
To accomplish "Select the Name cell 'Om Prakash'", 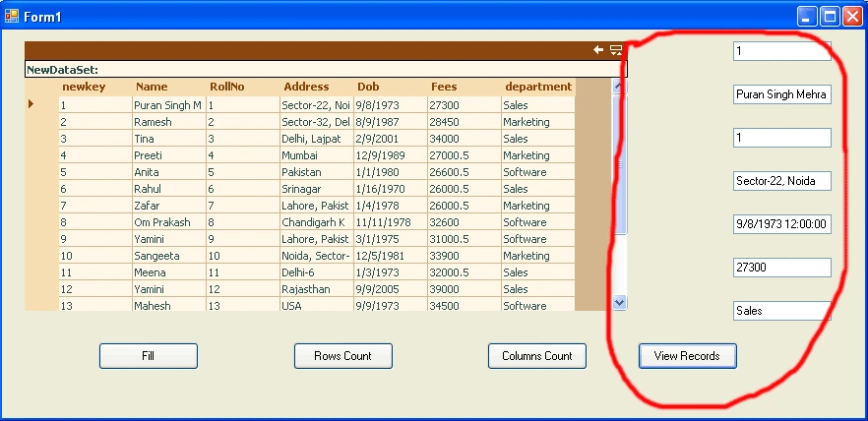I will 169,222.
